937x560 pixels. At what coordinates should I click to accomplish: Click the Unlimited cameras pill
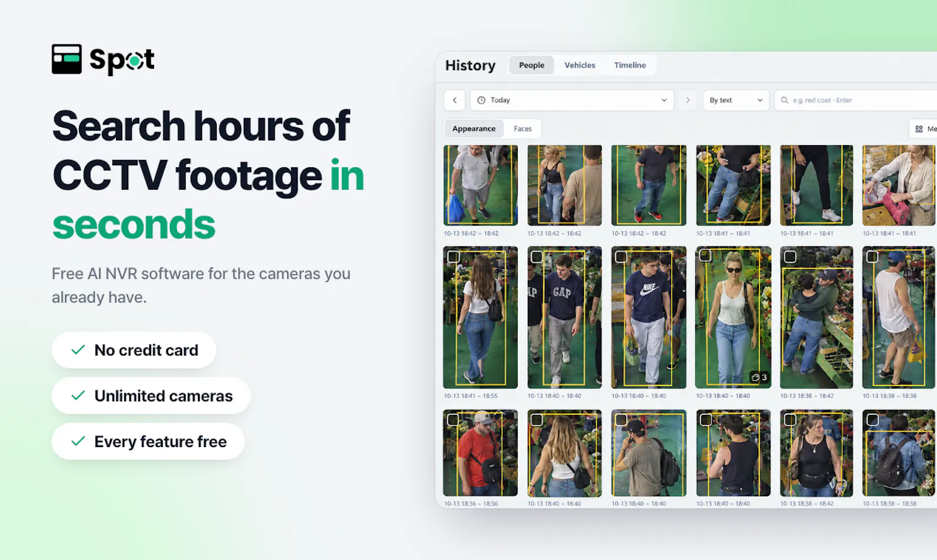tap(151, 396)
